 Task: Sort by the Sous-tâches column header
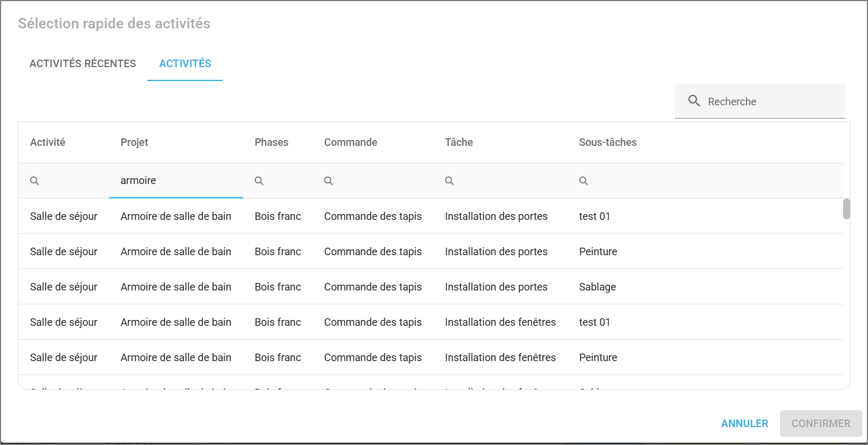click(x=607, y=142)
